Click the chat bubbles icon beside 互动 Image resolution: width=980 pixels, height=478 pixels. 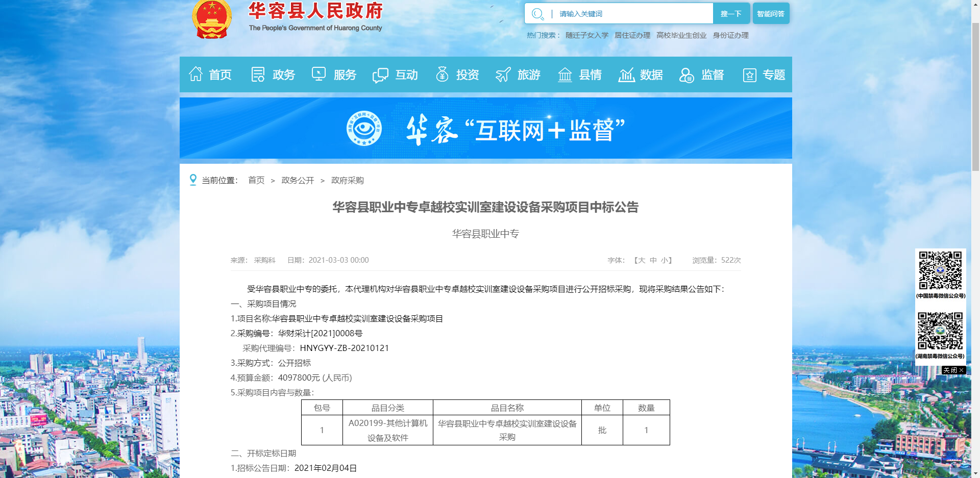click(x=380, y=75)
